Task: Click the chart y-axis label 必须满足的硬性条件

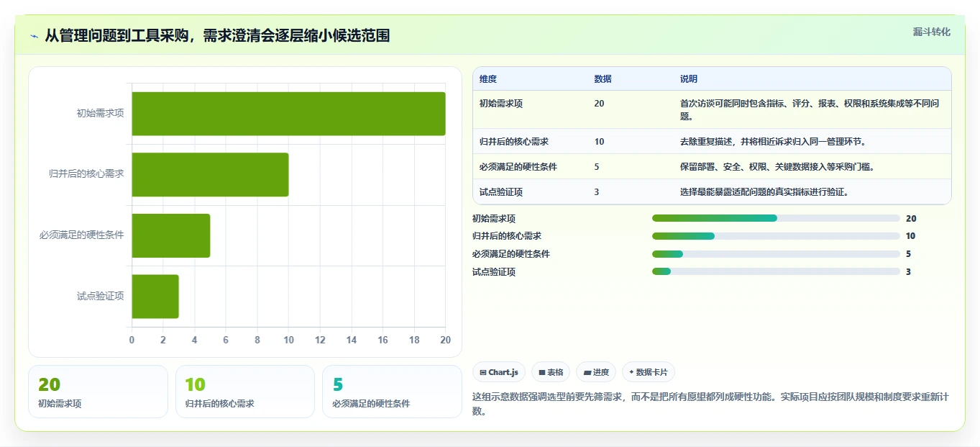Action: coord(82,235)
